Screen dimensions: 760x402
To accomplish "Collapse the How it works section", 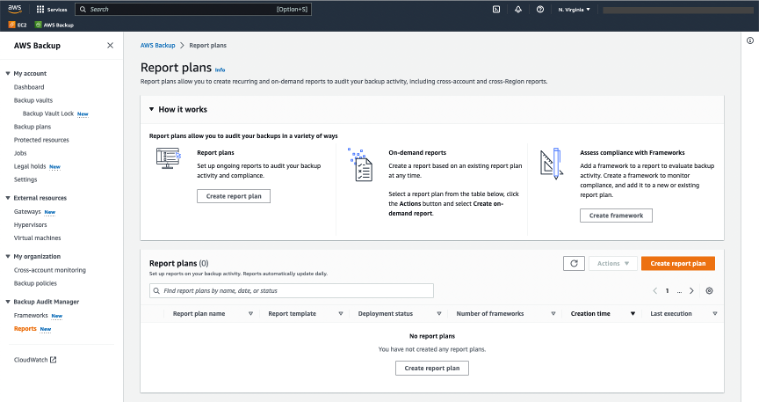I will [151, 109].
